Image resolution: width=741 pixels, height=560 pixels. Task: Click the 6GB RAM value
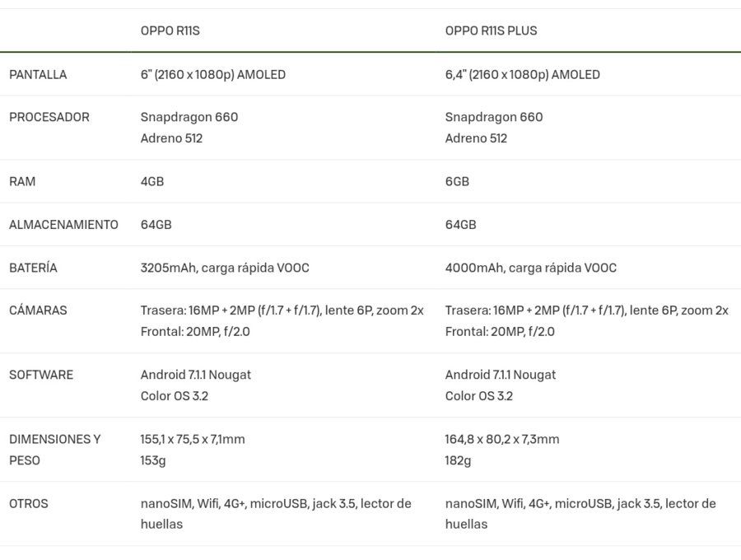coord(457,181)
